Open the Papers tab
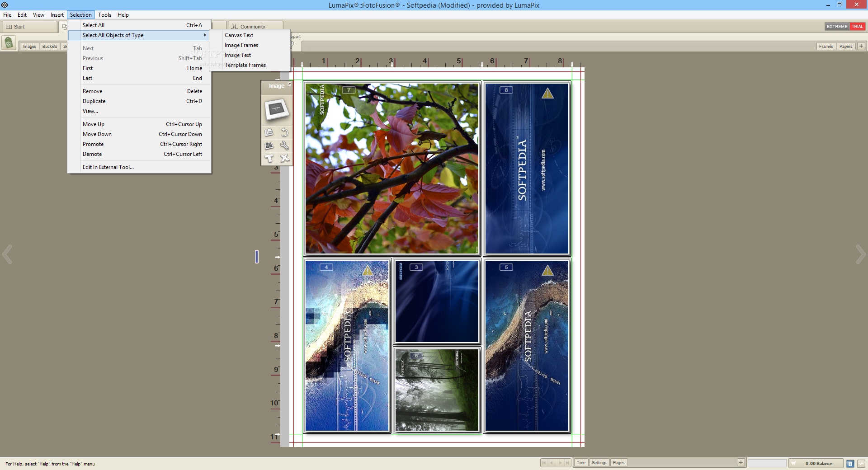 (x=846, y=46)
